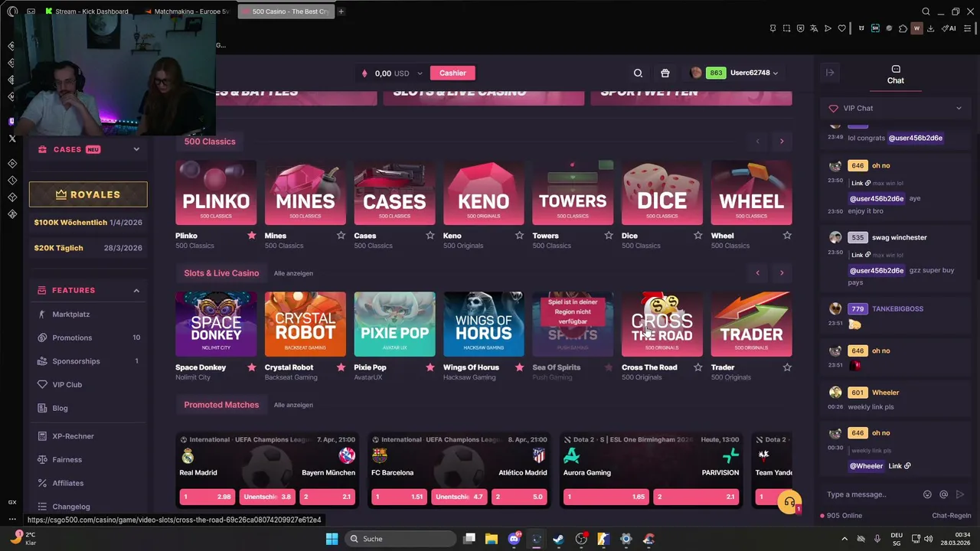Unfavorite the Space Donkey star
The width and height of the screenshot is (980, 551).
(251, 367)
